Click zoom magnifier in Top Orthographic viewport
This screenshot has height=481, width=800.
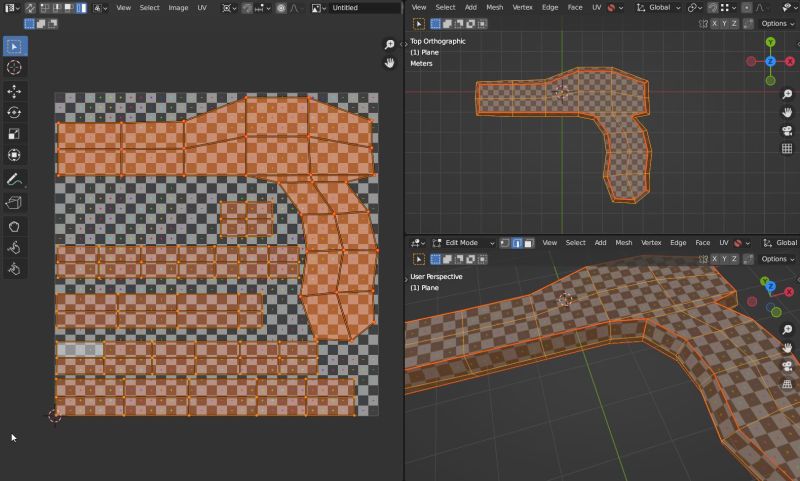click(787, 94)
